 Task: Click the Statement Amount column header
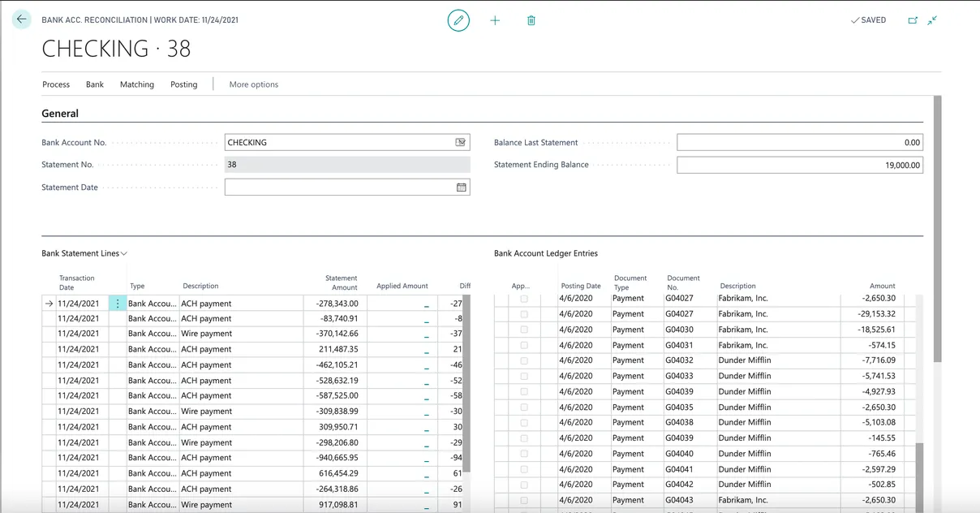(x=342, y=282)
